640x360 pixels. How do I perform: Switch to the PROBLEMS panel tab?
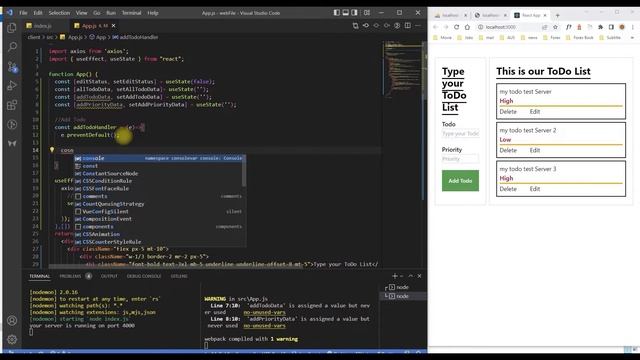coord(71,276)
